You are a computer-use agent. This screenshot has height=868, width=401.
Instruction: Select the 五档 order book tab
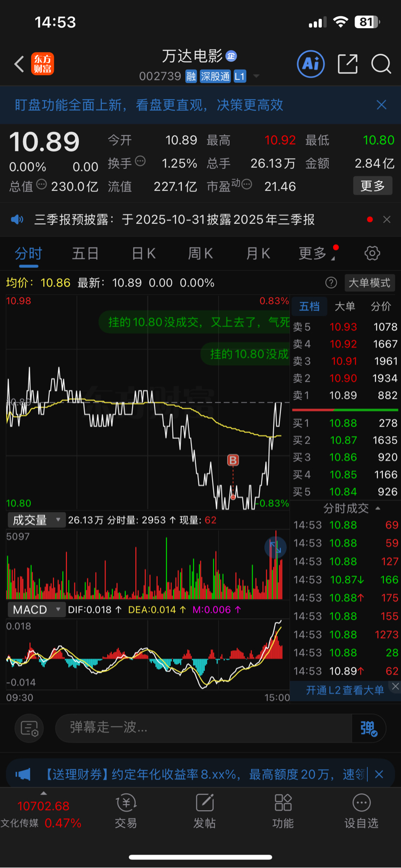(x=309, y=306)
